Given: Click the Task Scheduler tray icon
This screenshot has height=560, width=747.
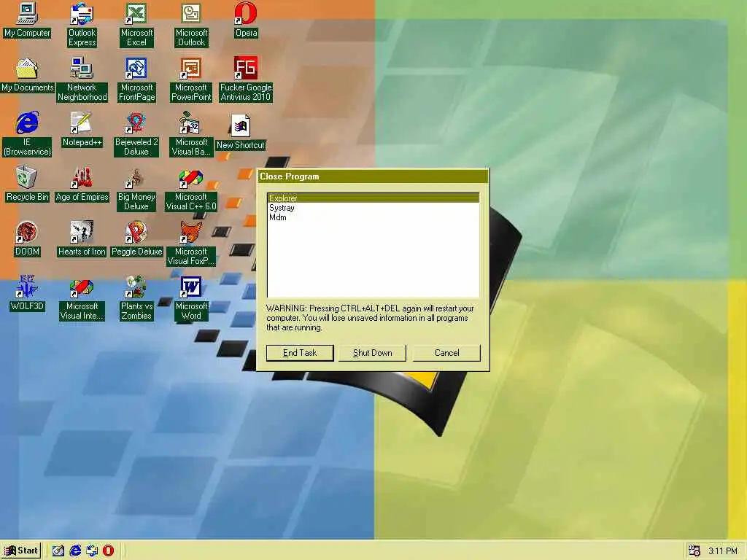Looking at the screenshot, I should click(x=694, y=551).
